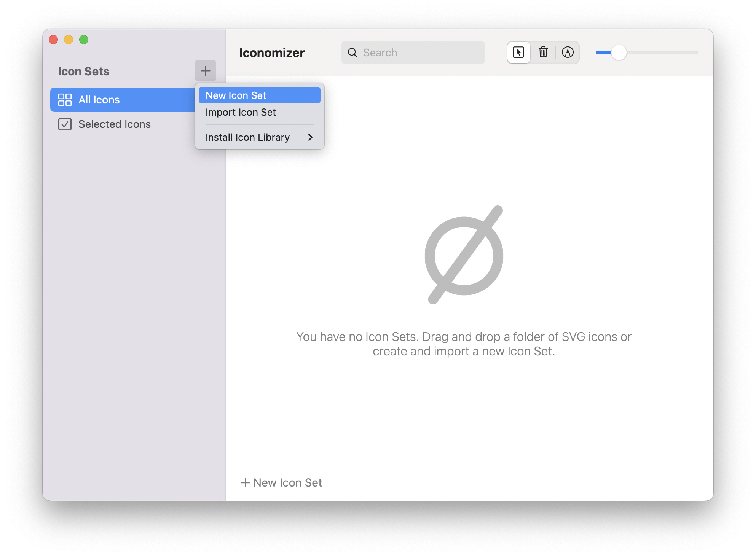
Task: Click the large empty-set placeholder icon
Action: (464, 255)
